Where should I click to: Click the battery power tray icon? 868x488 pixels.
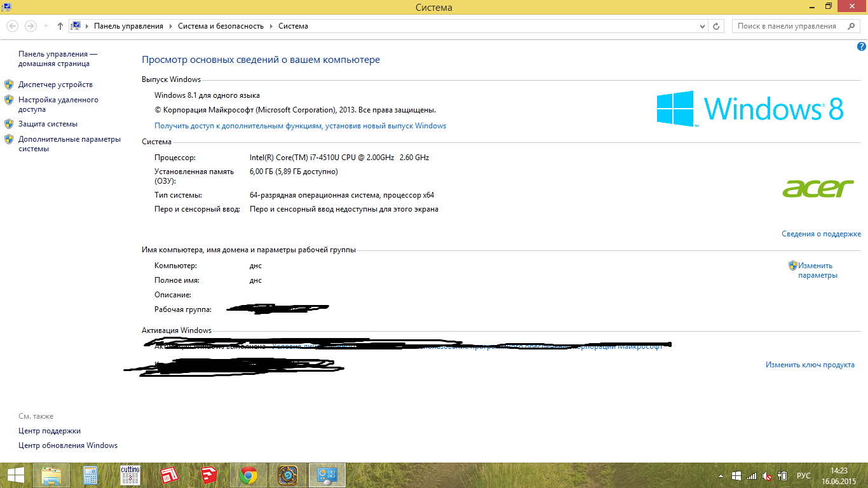click(x=783, y=476)
